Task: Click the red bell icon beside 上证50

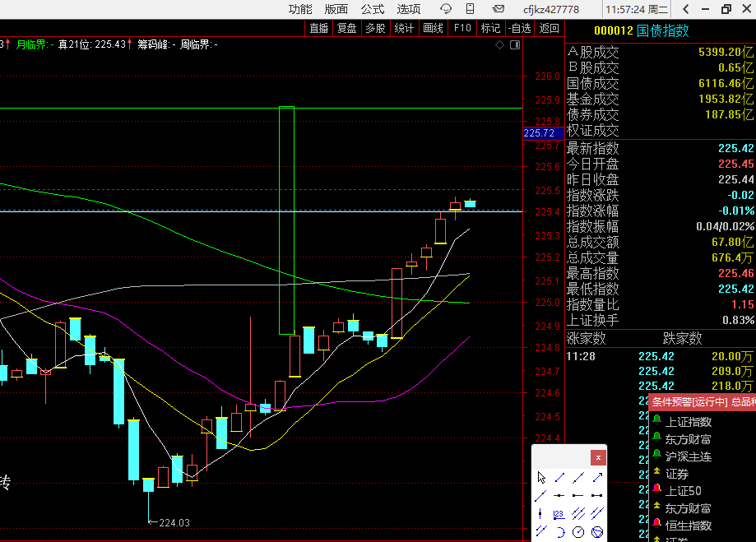Action: (x=656, y=489)
